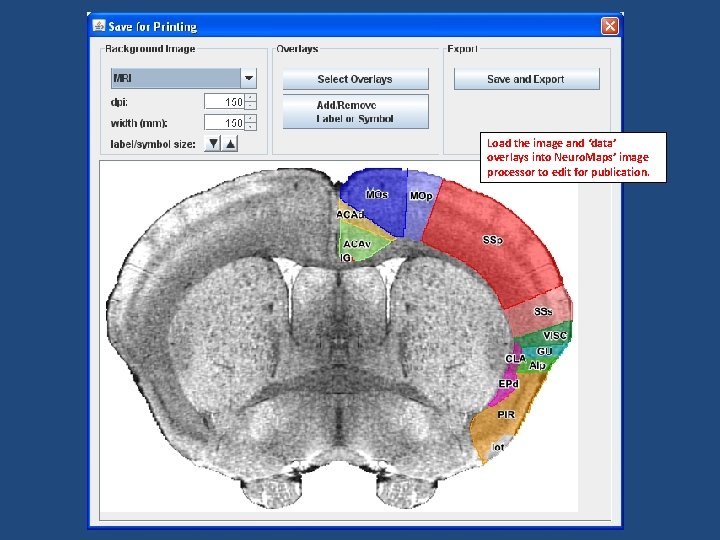Decrease label/symbol size with down triangle
720x540 pixels.
click(x=213, y=144)
